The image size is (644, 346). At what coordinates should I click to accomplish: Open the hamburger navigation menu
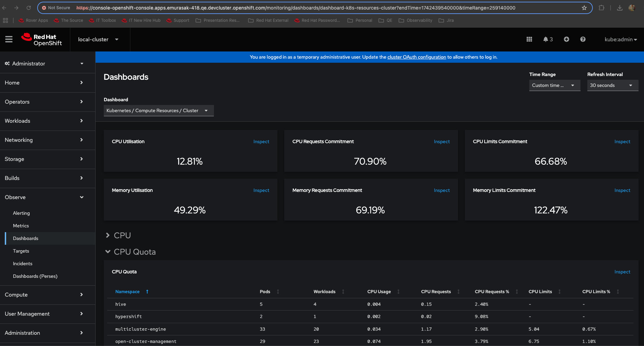tap(9, 40)
